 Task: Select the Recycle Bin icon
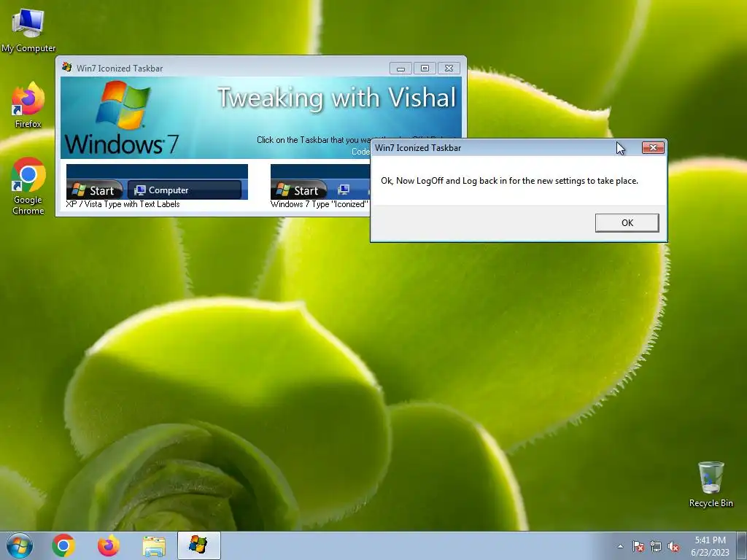(711, 484)
